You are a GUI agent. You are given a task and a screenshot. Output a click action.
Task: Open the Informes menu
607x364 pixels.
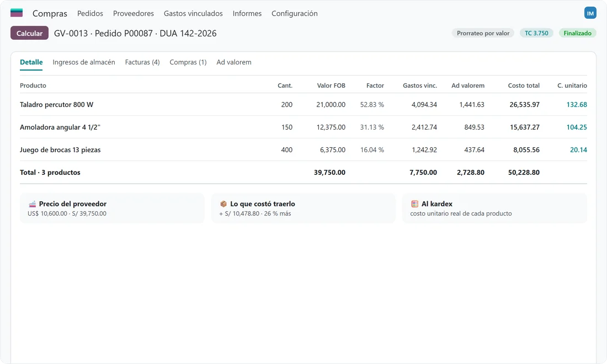pyautogui.click(x=247, y=14)
